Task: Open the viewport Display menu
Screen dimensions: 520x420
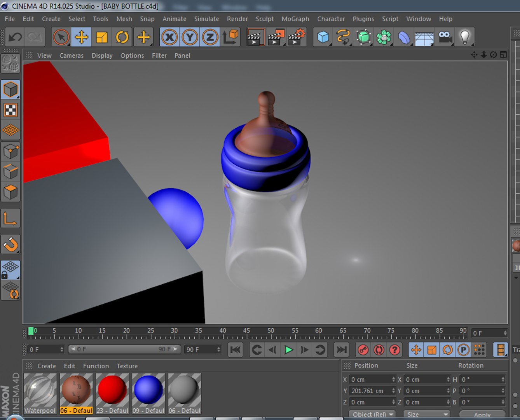Action: coord(102,56)
